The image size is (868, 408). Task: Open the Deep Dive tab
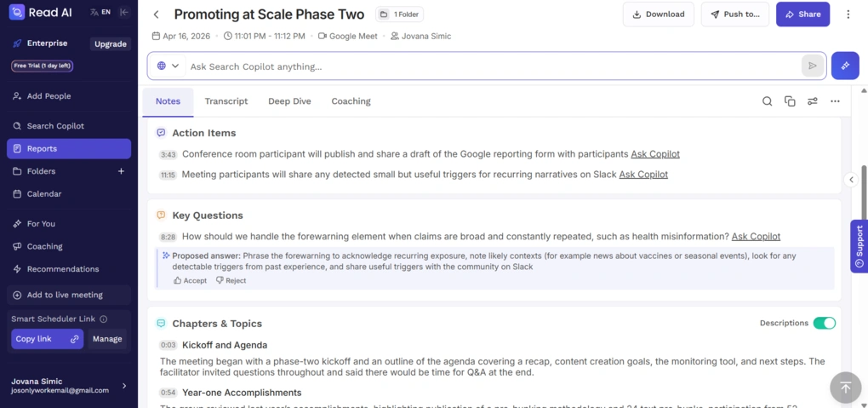289,101
